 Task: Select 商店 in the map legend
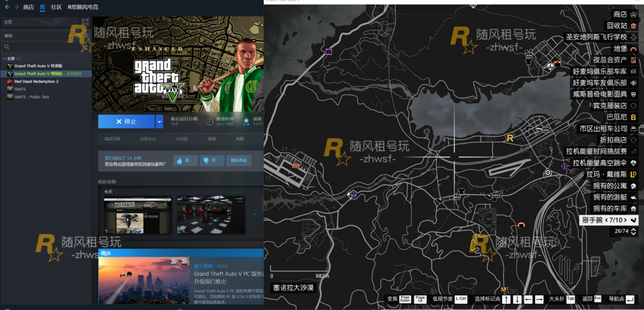pos(625,14)
